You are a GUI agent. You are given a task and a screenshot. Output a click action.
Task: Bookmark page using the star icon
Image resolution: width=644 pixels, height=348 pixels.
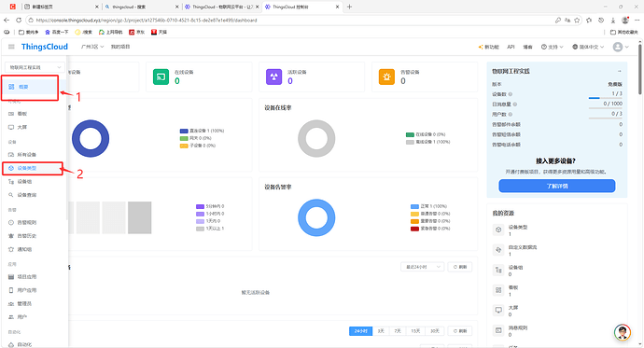coord(577,21)
